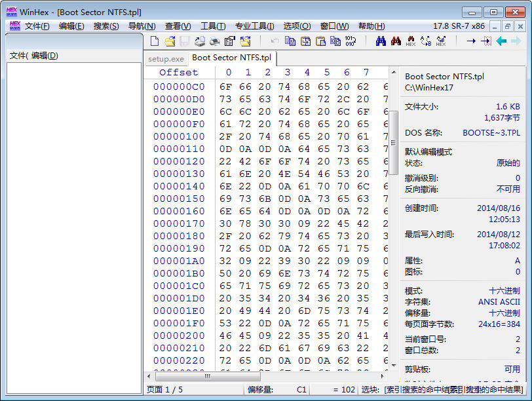
Task: Click red binoculars find icon
Action: point(396,41)
